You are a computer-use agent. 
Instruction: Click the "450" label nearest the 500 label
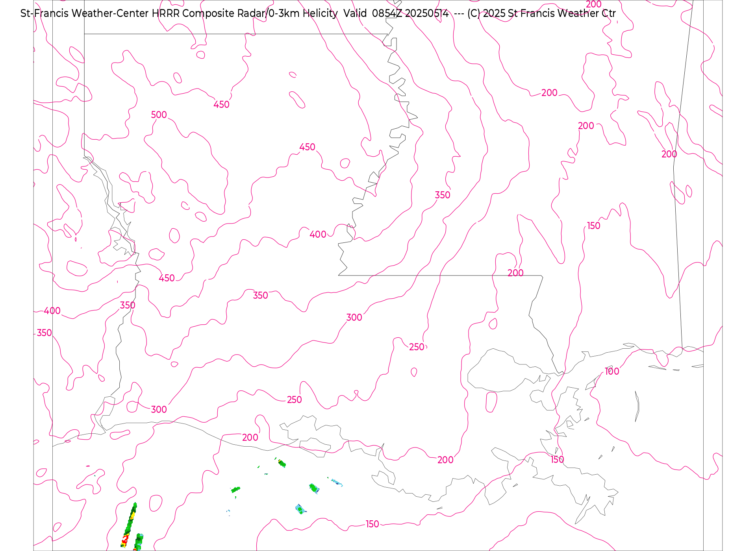point(221,105)
